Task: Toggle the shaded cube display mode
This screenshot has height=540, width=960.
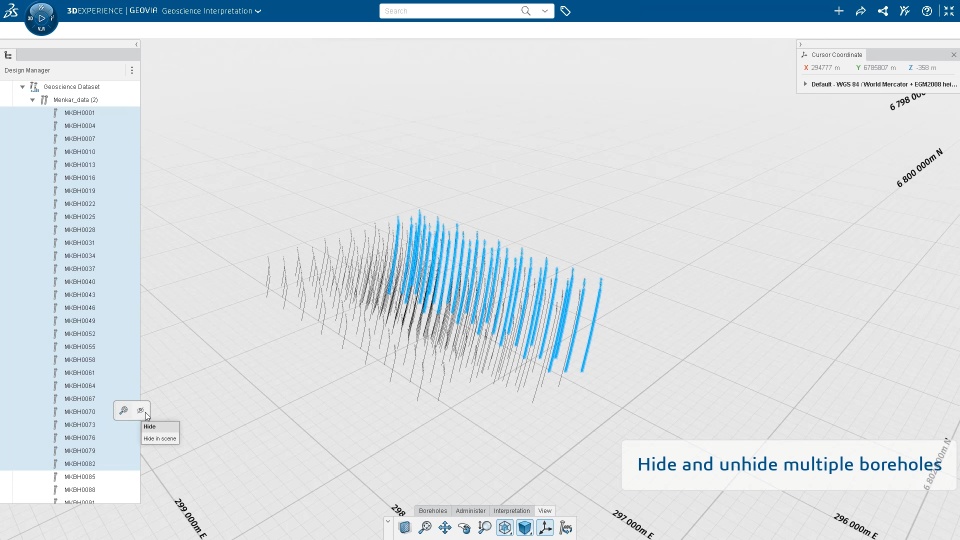Action: click(x=525, y=527)
